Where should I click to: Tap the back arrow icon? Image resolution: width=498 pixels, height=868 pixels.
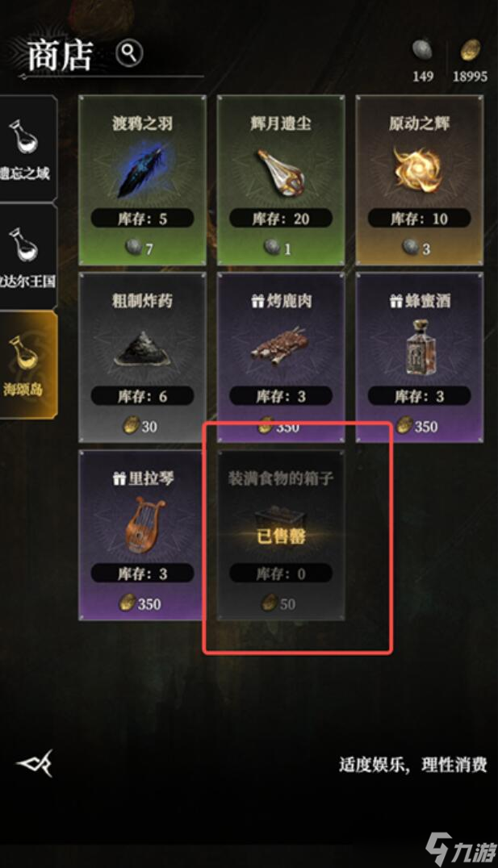point(35,763)
